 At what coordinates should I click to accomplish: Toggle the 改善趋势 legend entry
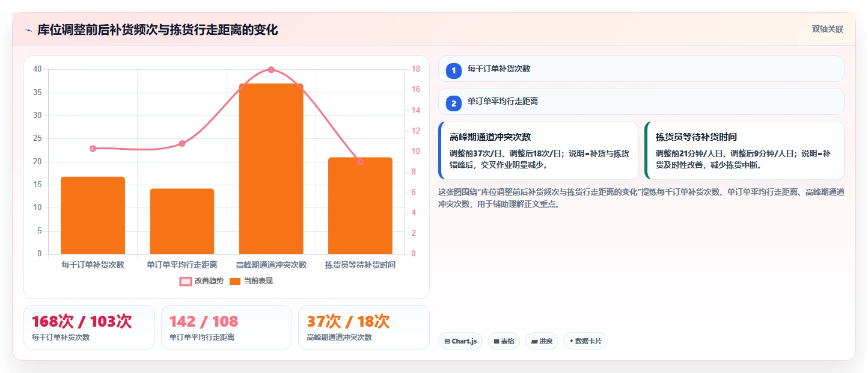tap(202, 281)
